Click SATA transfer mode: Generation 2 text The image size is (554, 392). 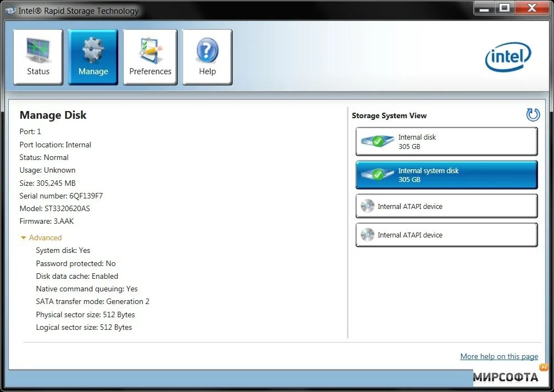(92, 301)
